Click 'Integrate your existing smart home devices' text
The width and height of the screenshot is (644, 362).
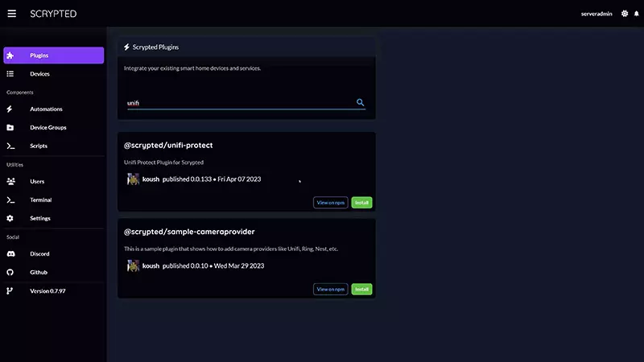point(192,68)
